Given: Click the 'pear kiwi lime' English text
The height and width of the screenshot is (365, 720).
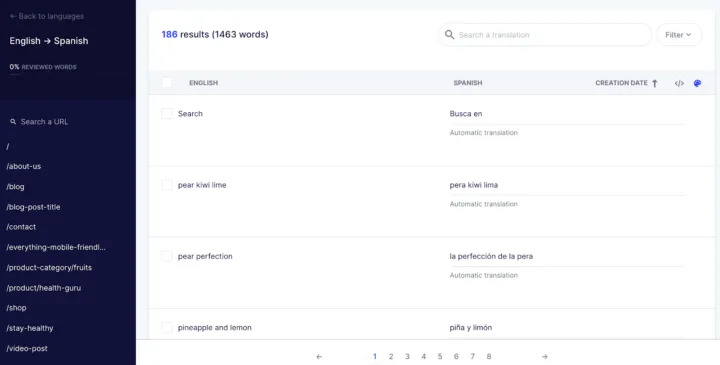Looking at the screenshot, I should point(202,185).
